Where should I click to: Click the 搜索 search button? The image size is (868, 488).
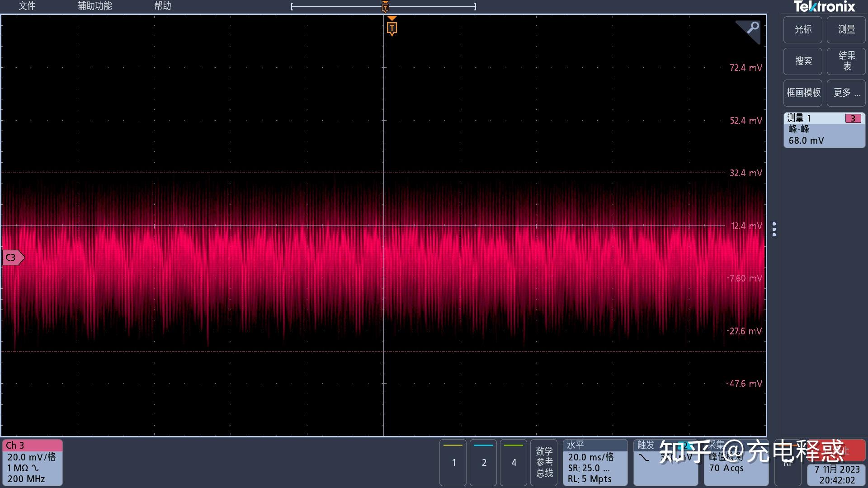pos(803,61)
